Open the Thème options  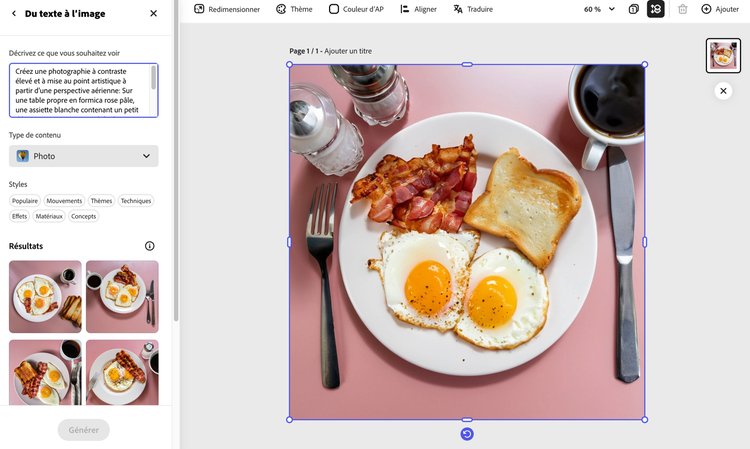pos(294,9)
